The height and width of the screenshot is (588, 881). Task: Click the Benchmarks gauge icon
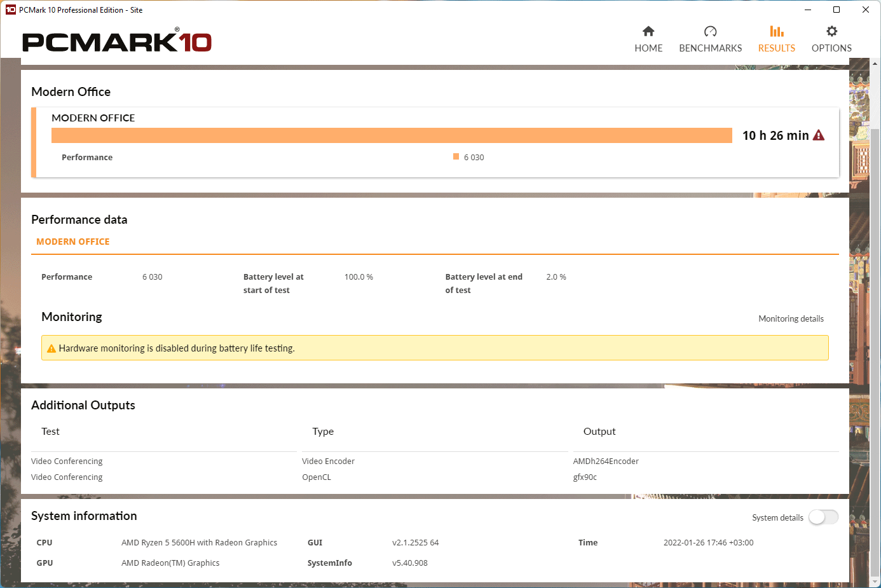(x=711, y=31)
